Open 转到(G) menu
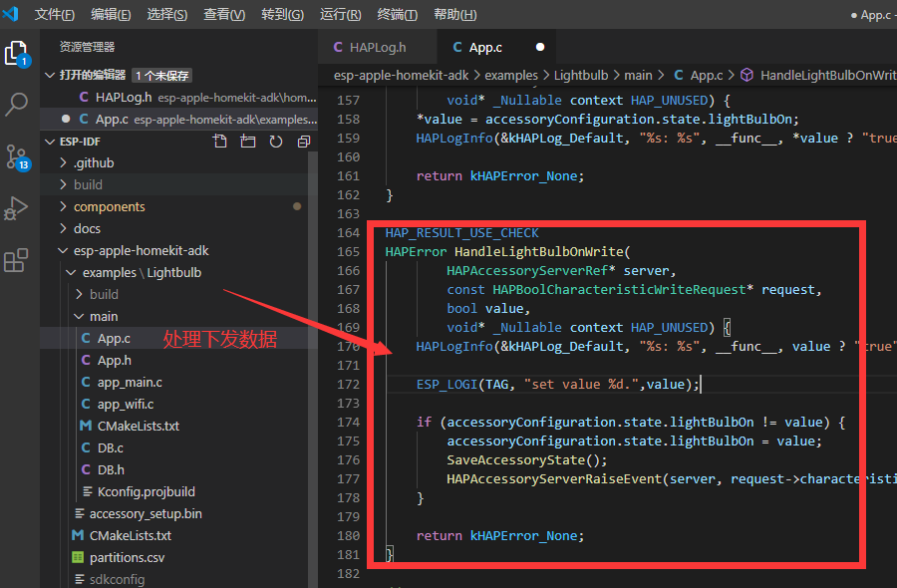 coord(282,14)
